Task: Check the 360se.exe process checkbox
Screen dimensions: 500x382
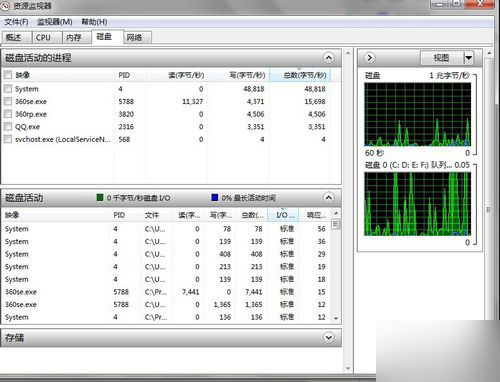Action: [8, 101]
